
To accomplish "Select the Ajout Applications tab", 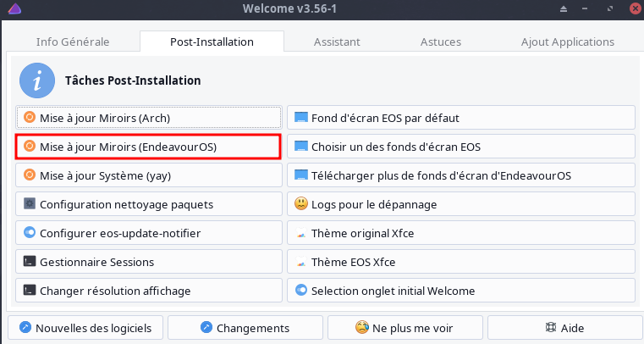I will [x=568, y=42].
